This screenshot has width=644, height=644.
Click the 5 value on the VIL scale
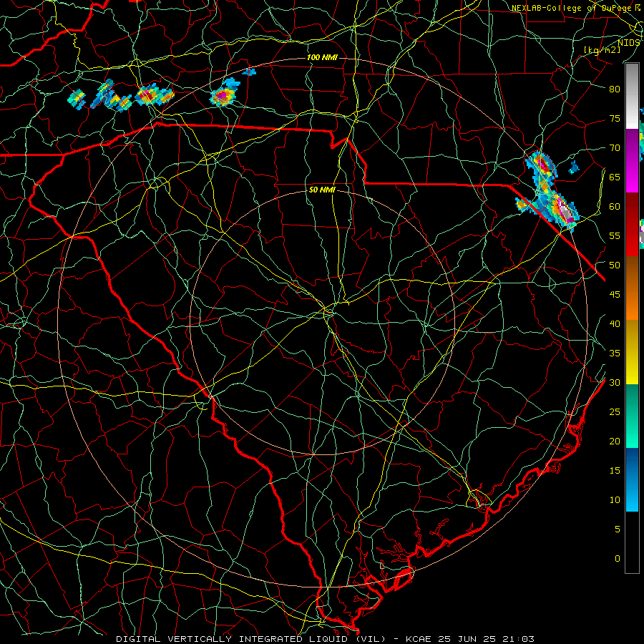click(x=618, y=530)
